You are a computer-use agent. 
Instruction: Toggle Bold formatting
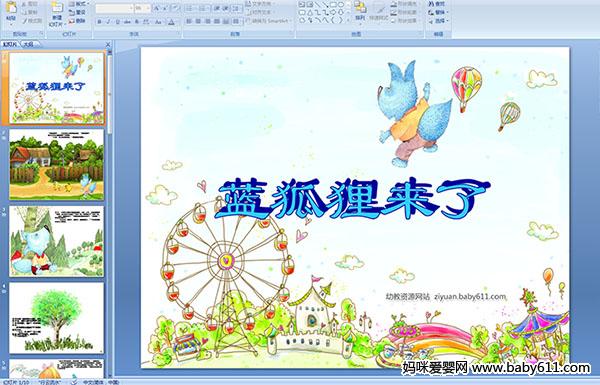99,22
